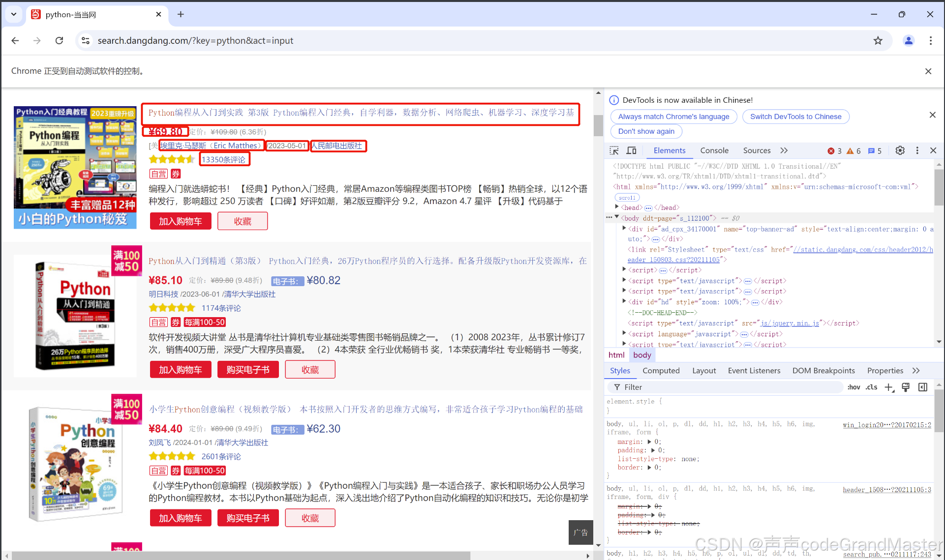Viewport: 945px width, 560px height.
Task: Add a new style rule plus icon
Action: coord(889,387)
